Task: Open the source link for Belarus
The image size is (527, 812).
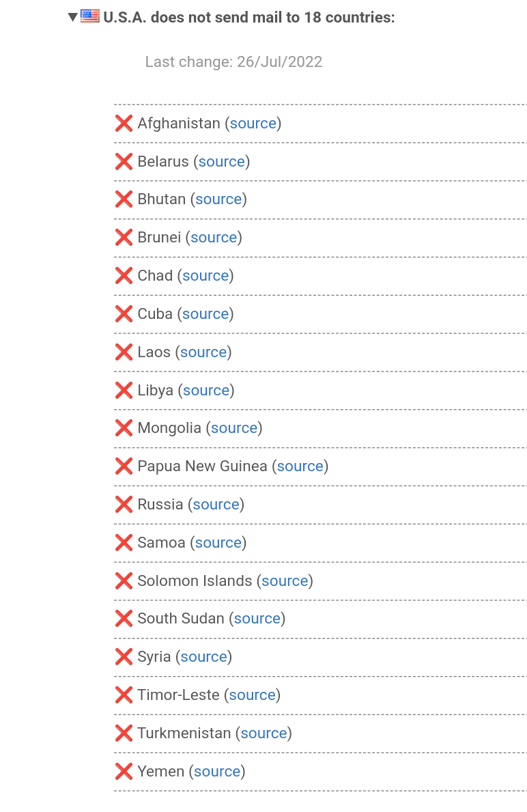Action: point(221,162)
